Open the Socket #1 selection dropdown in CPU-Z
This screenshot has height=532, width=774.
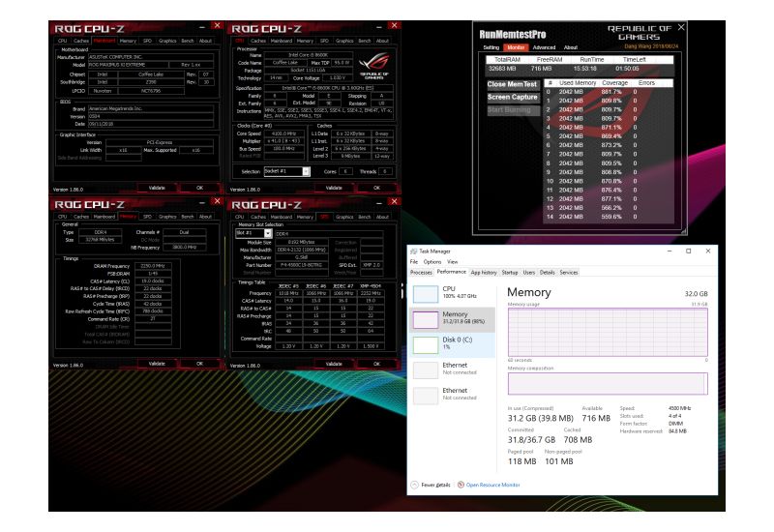click(x=306, y=171)
